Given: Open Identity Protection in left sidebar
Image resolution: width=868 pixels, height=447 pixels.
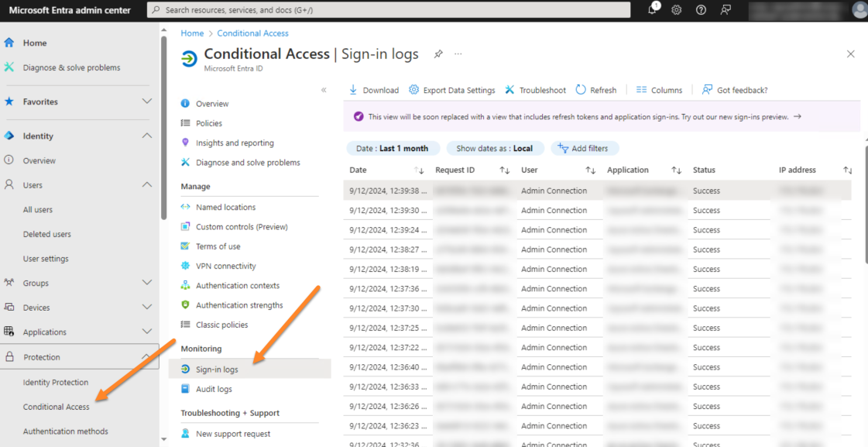Looking at the screenshot, I should point(55,382).
